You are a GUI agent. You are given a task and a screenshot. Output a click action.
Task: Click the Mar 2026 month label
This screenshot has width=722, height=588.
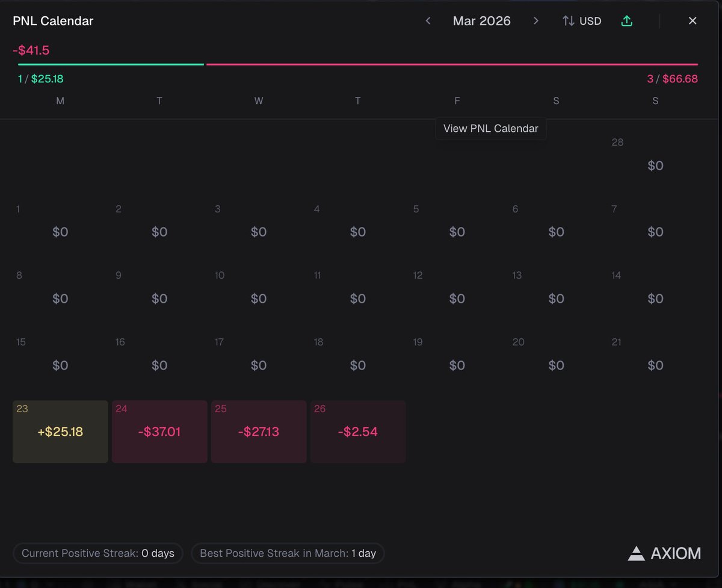point(482,21)
